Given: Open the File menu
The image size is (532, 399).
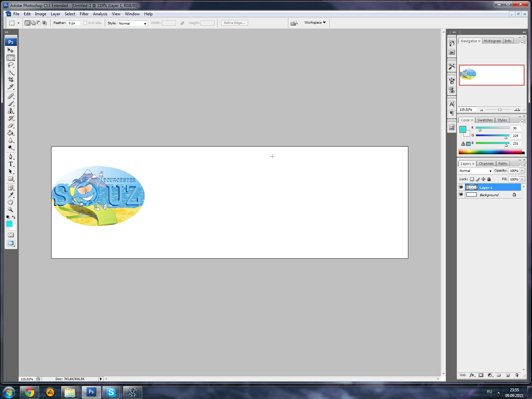Looking at the screenshot, I should tap(16, 14).
